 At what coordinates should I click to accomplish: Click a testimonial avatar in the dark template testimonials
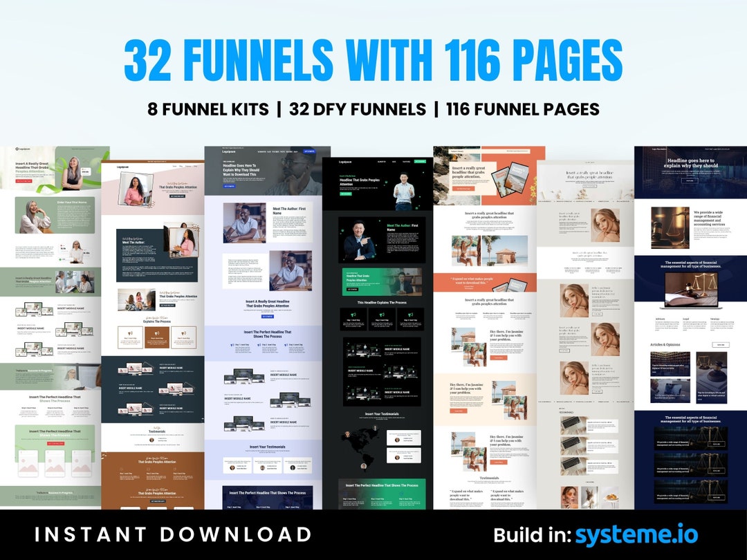tap(397, 440)
